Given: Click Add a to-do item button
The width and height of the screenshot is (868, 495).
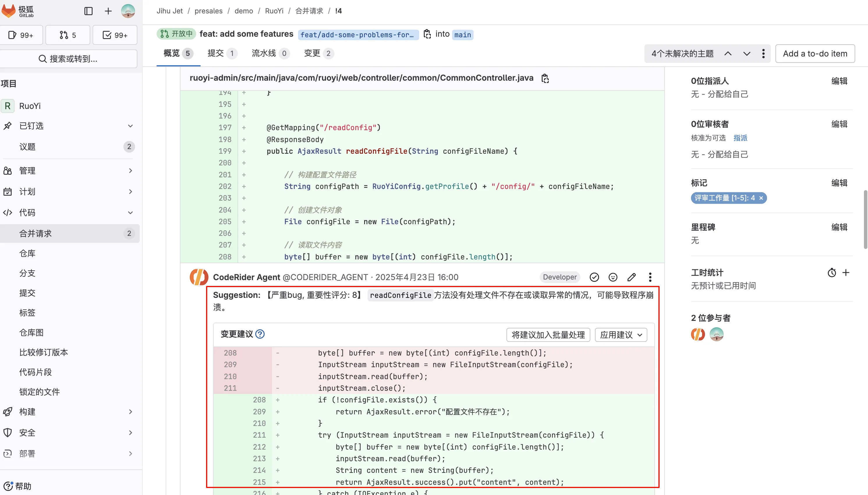Looking at the screenshot, I should click(815, 53).
